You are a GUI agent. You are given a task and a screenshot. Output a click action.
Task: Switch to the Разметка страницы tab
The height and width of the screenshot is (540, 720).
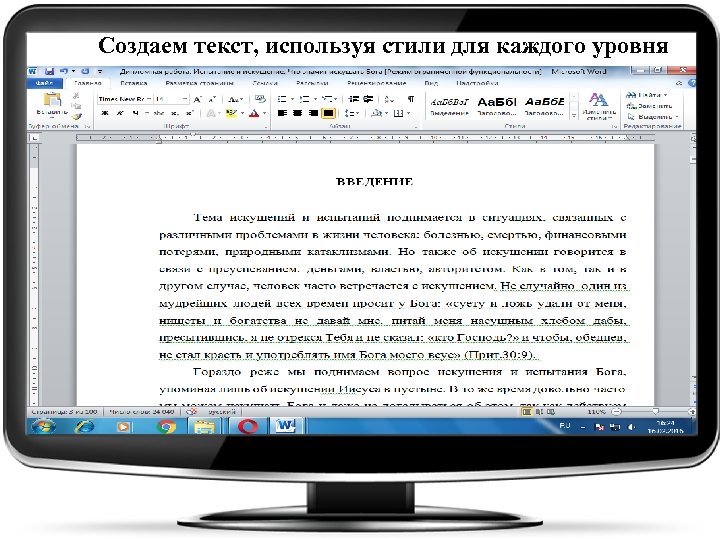click(x=199, y=83)
